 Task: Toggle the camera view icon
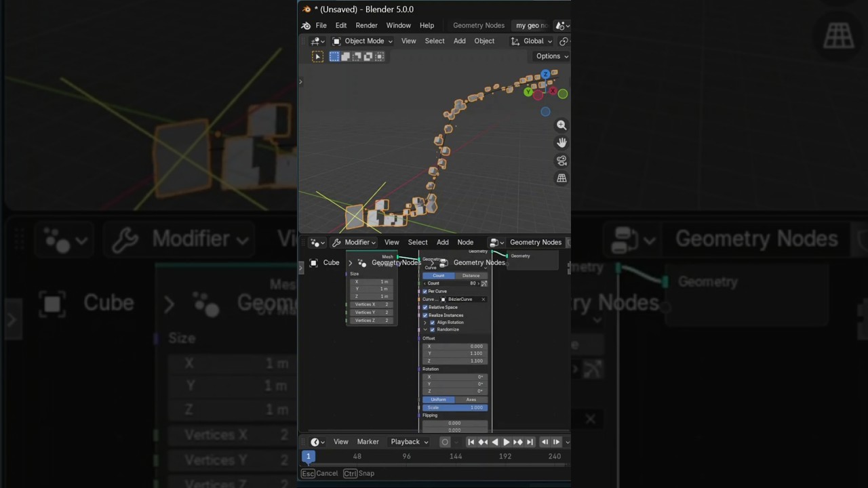(561, 161)
